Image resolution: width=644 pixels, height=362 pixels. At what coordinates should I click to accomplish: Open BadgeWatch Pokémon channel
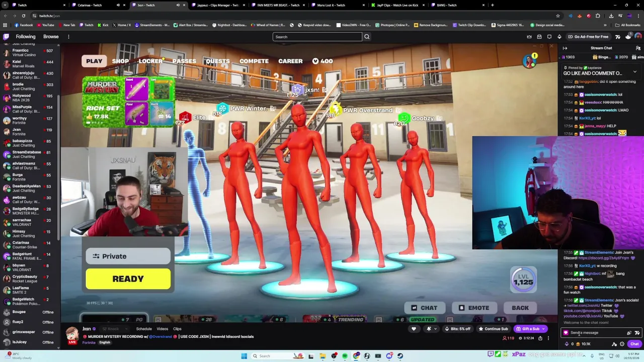point(29,301)
